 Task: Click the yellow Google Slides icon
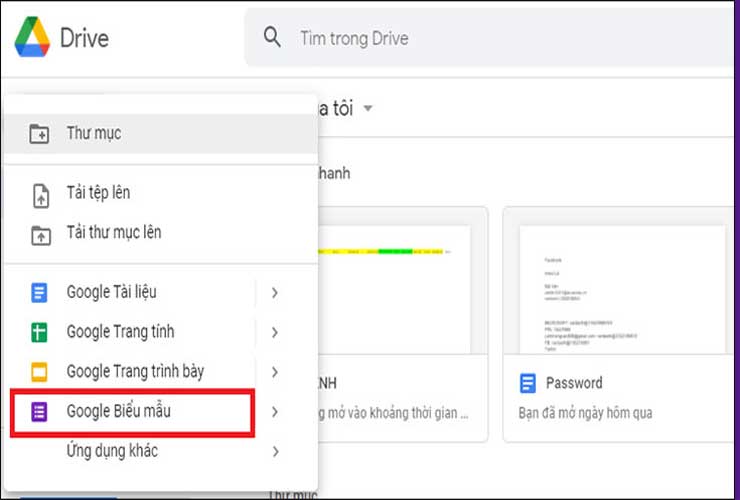tap(39, 372)
